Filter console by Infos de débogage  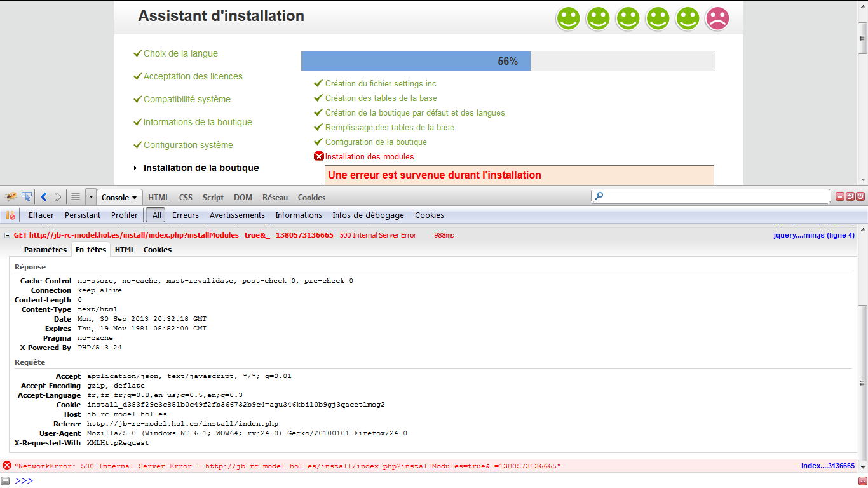[x=369, y=215]
